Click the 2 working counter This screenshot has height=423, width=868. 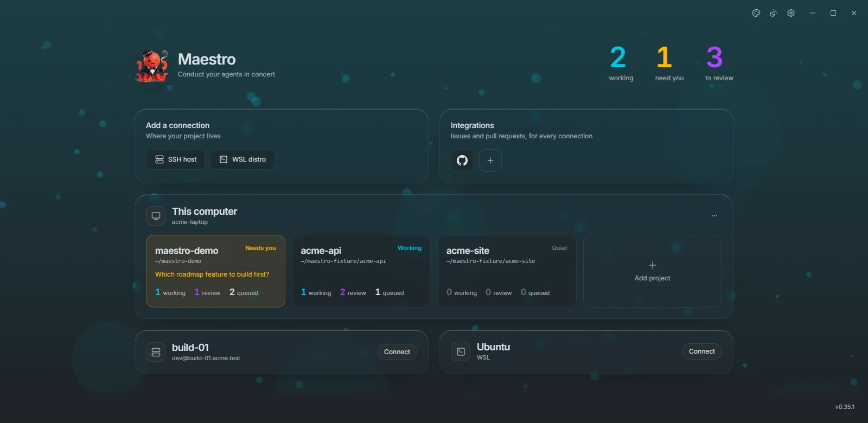[x=621, y=63]
